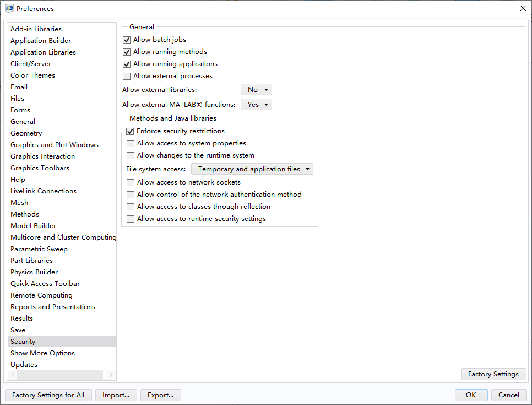Image resolution: width=532 pixels, height=405 pixels.
Task: Open File system access dropdown
Action: point(252,169)
